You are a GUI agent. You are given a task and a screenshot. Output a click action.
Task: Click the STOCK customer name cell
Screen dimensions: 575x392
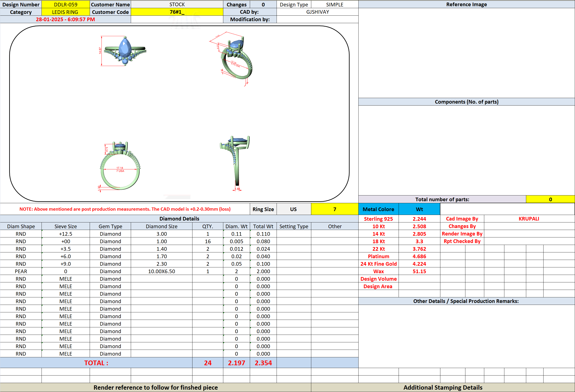click(x=177, y=4)
